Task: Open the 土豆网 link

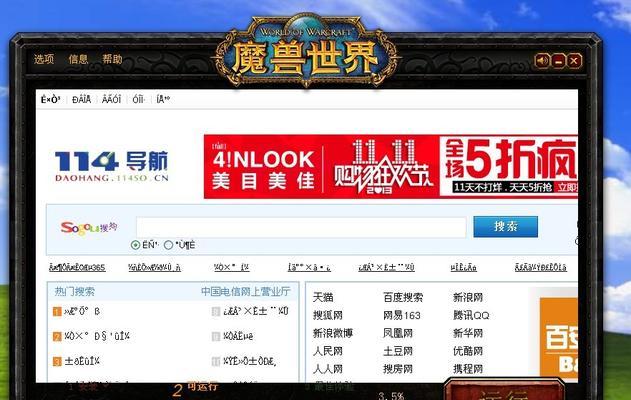Action: (398, 351)
